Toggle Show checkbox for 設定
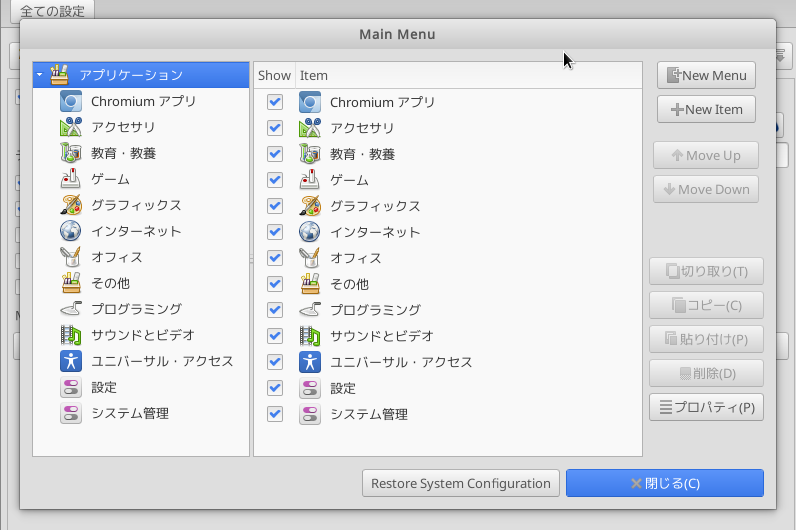 275,388
